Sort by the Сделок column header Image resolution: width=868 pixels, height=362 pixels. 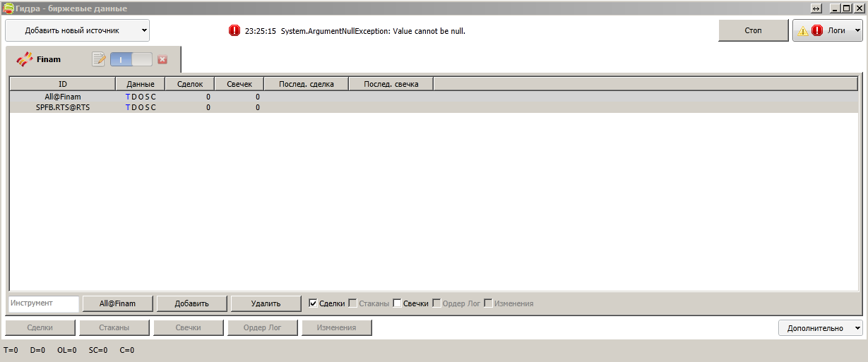click(189, 84)
